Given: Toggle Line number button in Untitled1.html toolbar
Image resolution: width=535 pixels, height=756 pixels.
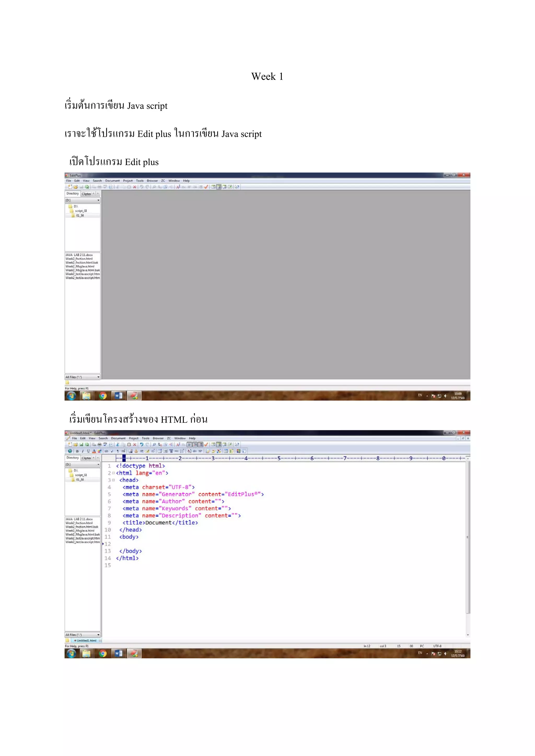Looking at the screenshot, I should [x=201, y=445].
